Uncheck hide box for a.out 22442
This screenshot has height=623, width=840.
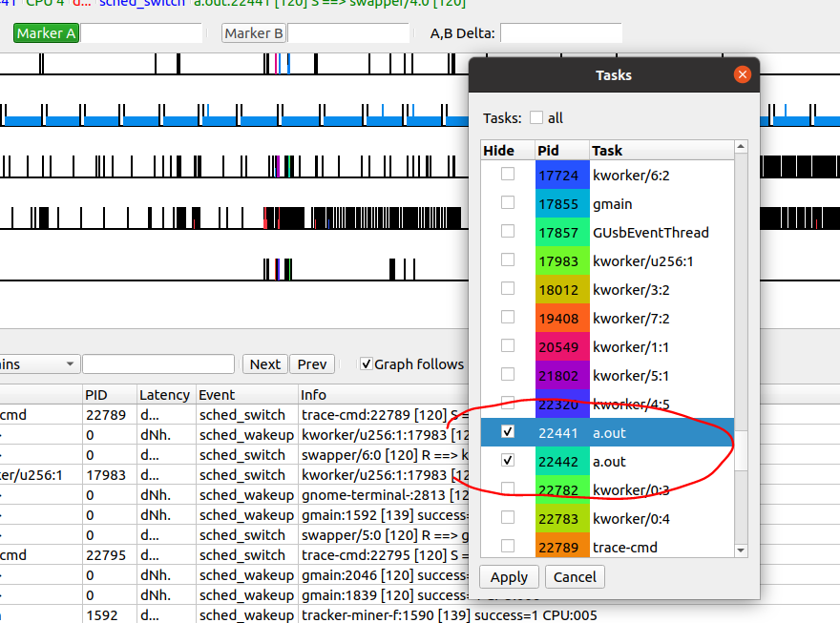click(x=508, y=461)
